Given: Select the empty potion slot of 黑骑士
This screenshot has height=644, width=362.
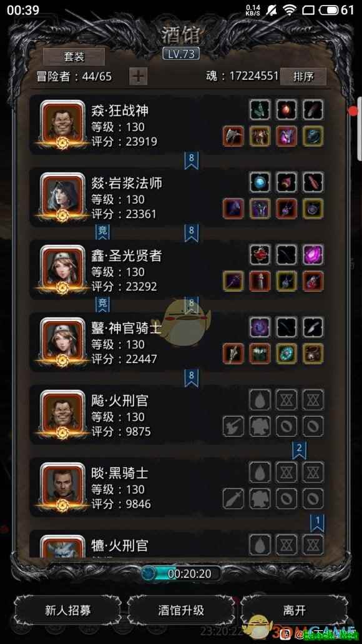Looking at the screenshot, I should [x=260, y=472].
